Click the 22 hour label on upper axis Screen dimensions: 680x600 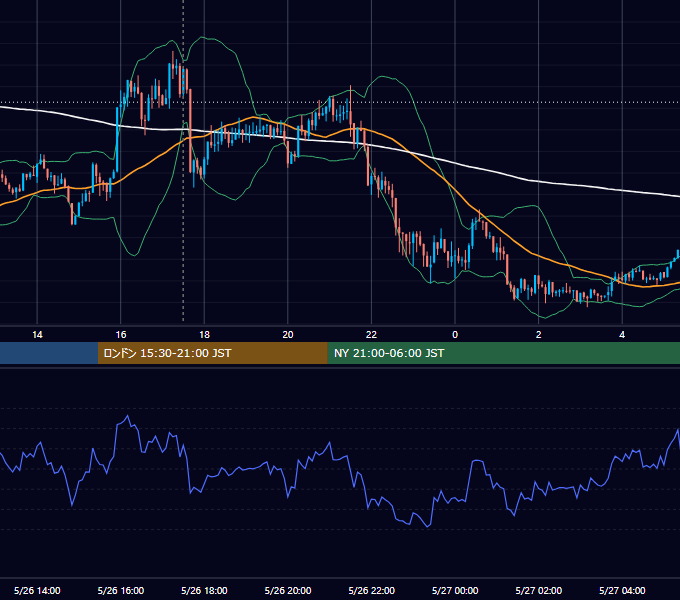[371, 335]
